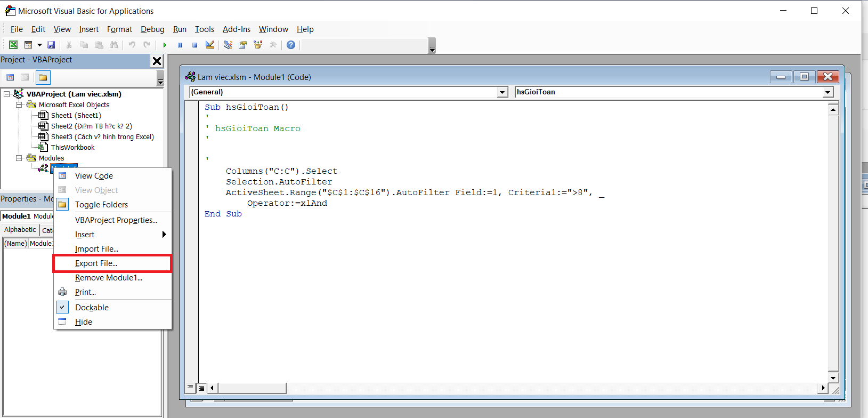
Task: Open the Debug menu in the menu bar
Action: (x=152, y=29)
